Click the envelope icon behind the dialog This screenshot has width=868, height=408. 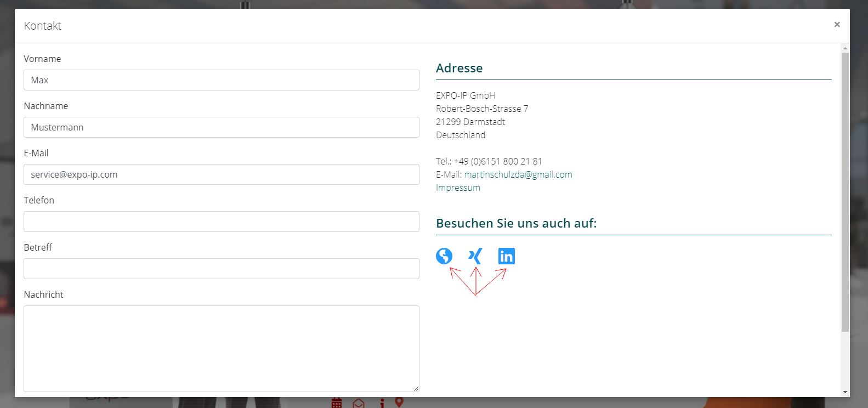tap(359, 404)
